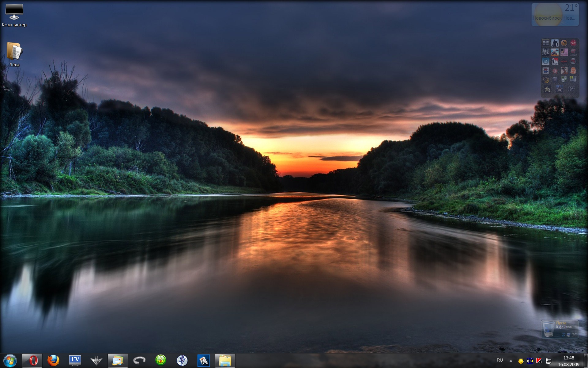The height and width of the screenshot is (368, 588).
Task: Launch DAEMON Tools lightning icon
Action: (x=182, y=360)
